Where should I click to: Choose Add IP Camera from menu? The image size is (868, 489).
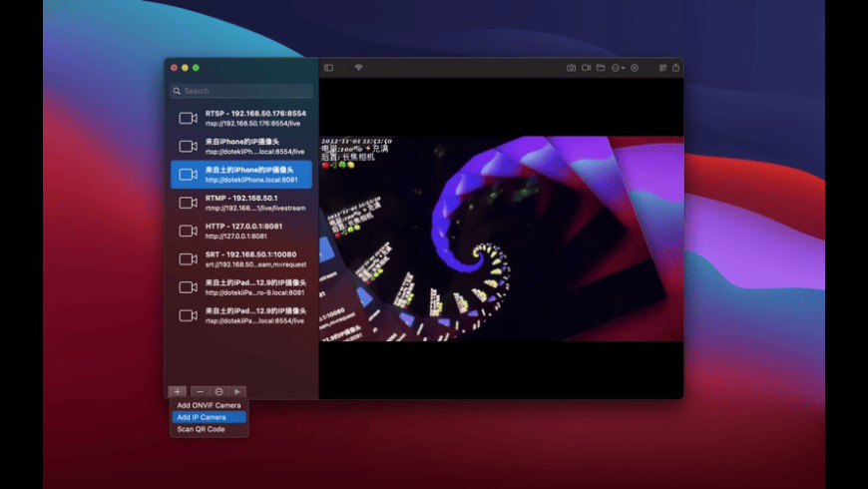click(209, 417)
